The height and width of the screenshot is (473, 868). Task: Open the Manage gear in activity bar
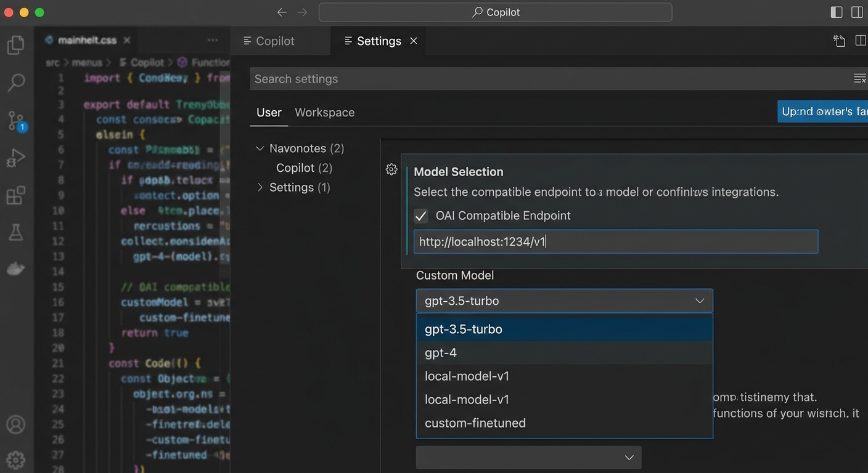coord(15,459)
